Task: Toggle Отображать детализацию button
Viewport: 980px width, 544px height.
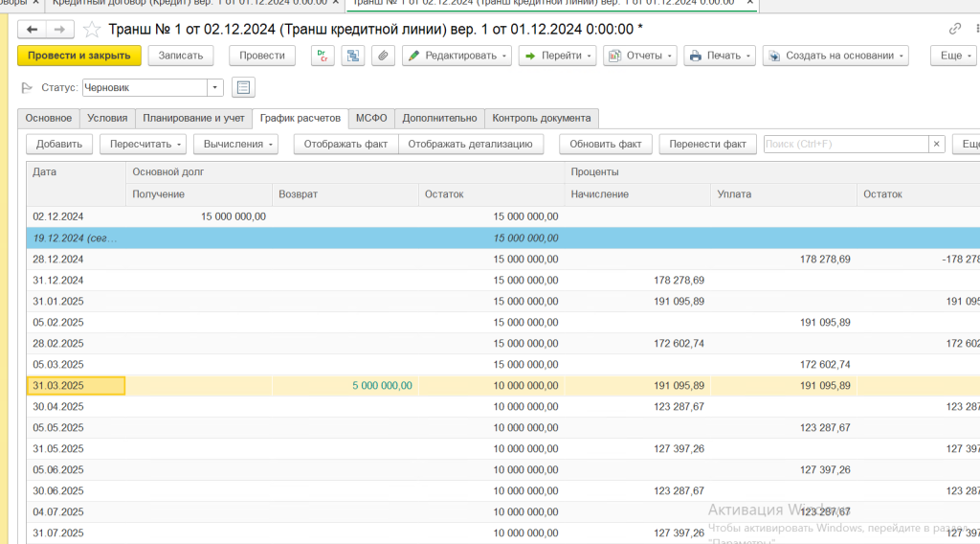Action: coord(470,144)
